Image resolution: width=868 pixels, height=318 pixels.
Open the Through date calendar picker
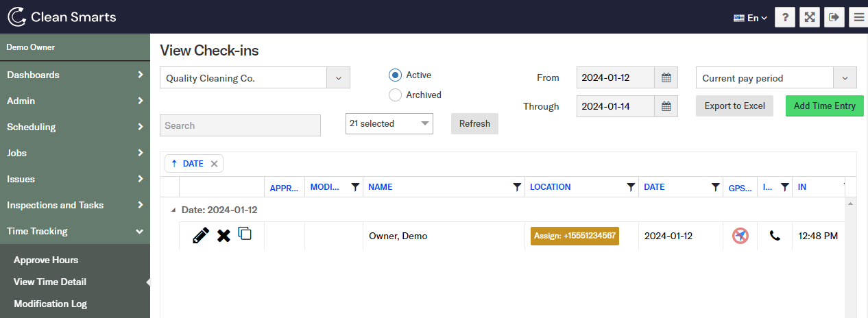click(666, 106)
